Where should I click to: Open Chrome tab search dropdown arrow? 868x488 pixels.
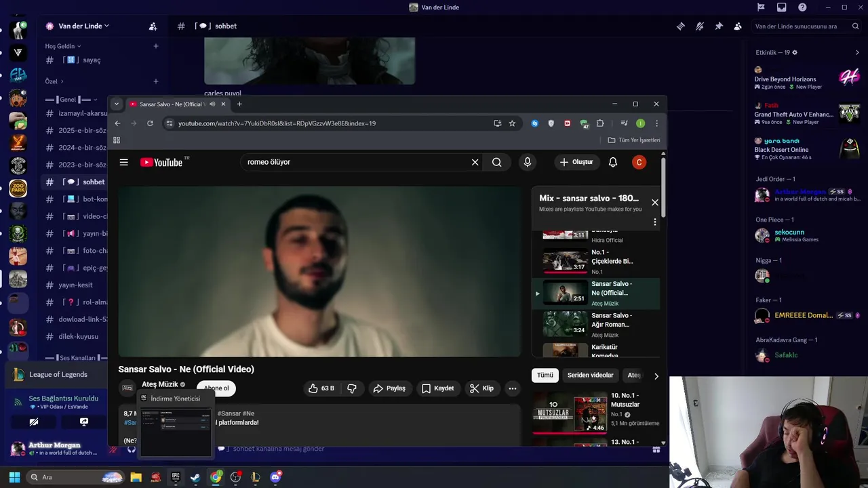[x=117, y=104]
